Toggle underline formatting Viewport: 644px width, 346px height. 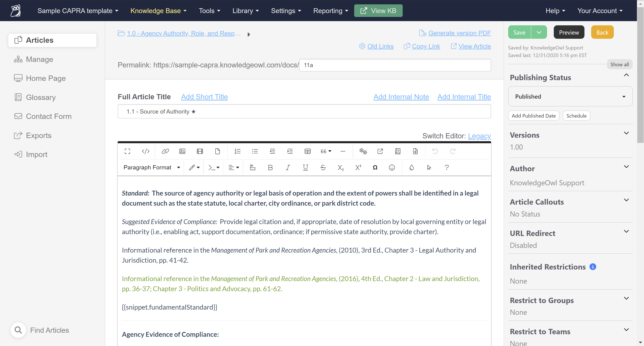(x=305, y=168)
